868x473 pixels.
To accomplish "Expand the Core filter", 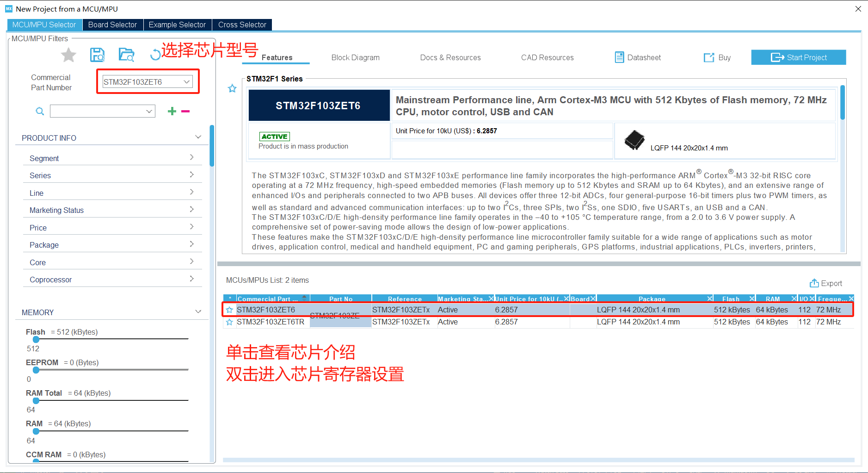I will point(192,261).
